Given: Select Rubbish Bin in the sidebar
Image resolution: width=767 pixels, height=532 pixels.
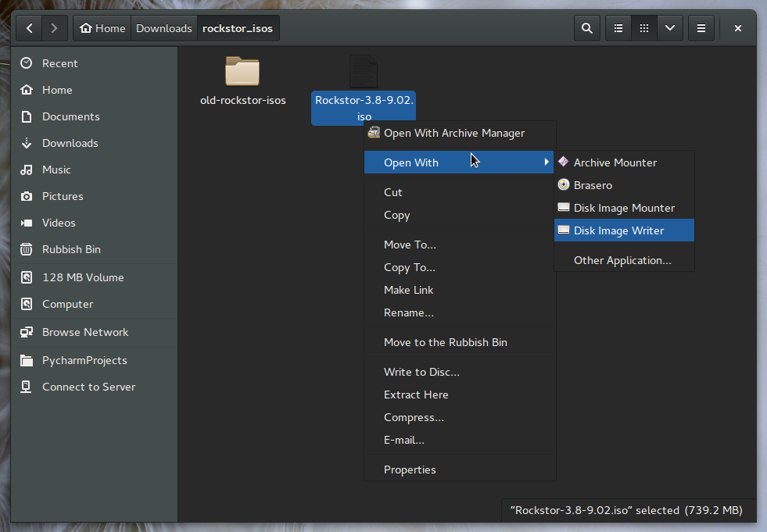Looking at the screenshot, I should pos(71,249).
